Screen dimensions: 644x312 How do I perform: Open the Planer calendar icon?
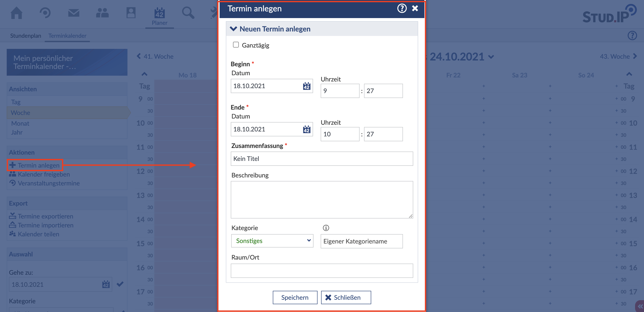point(159,13)
